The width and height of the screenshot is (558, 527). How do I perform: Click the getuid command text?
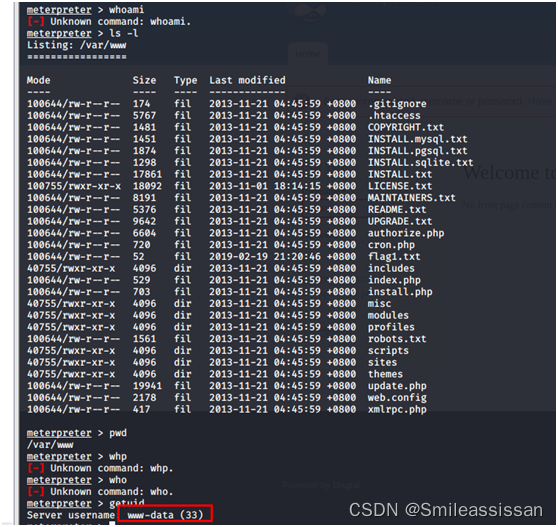[126, 504]
